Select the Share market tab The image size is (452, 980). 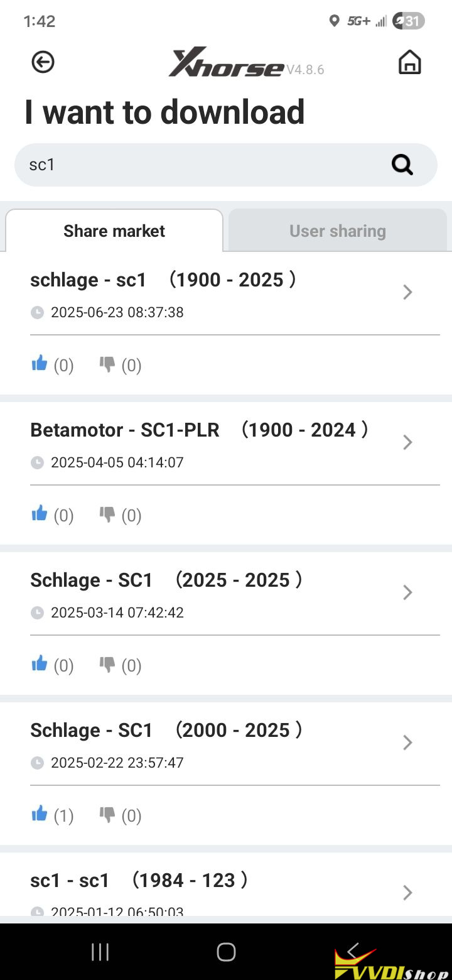pos(114,231)
